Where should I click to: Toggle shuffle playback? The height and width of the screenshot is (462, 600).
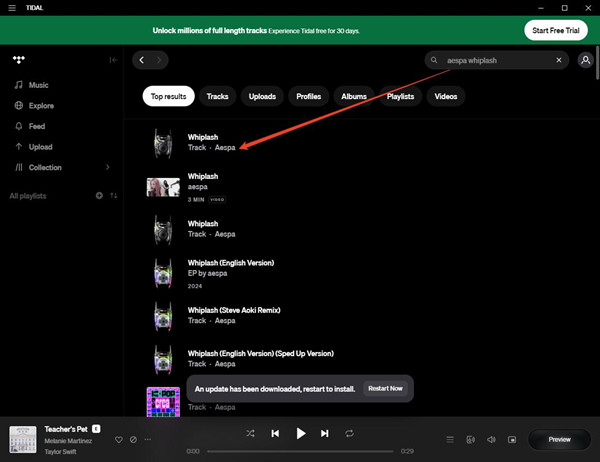tap(250, 433)
